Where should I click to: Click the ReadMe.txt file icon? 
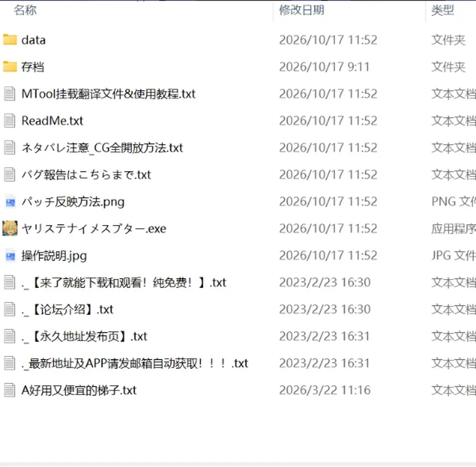[9, 121]
